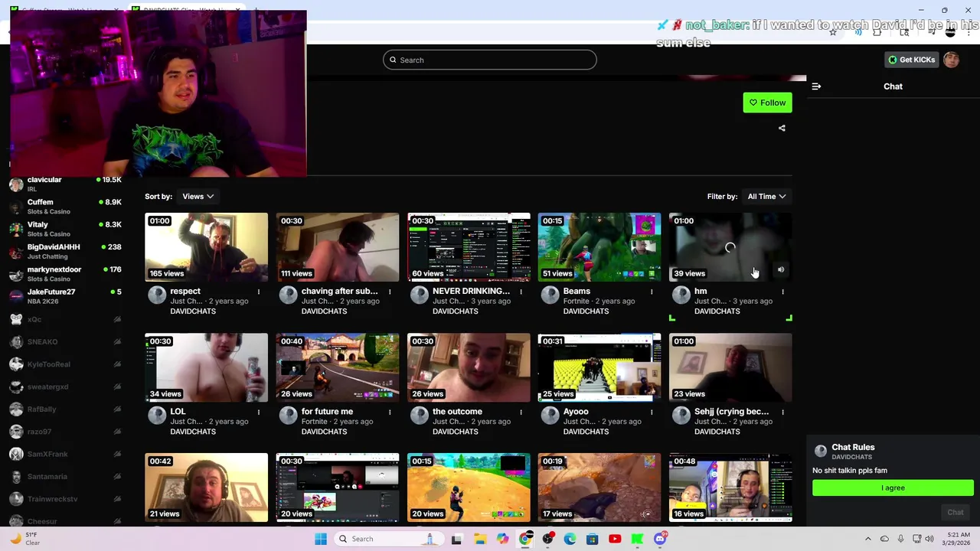
Task: Click the KyleTooReal channel in the sidebar
Action: (x=66, y=364)
